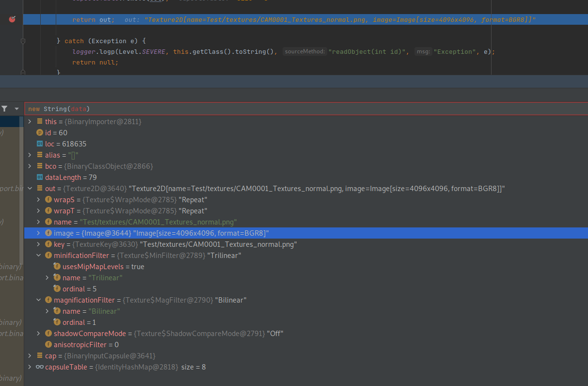Image resolution: width=588 pixels, height=386 pixels.
Task: Select the 'loc = 618635' variable row
Action: (306, 144)
